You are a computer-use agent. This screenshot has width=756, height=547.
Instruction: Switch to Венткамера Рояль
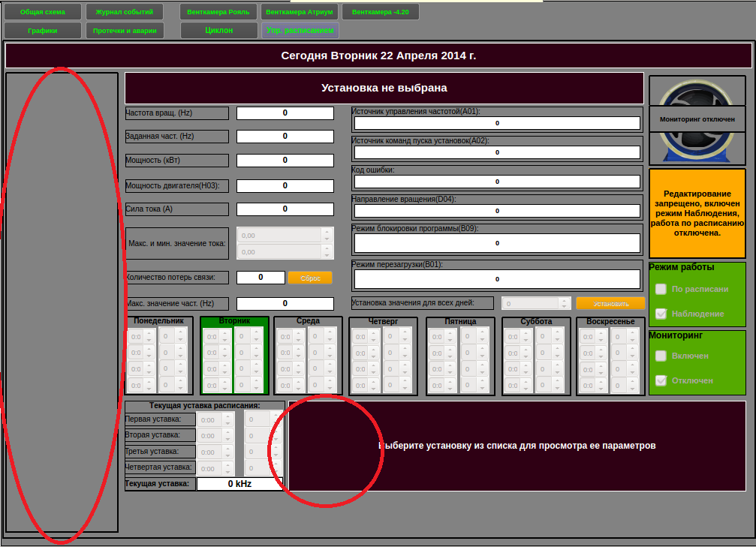coord(220,12)
